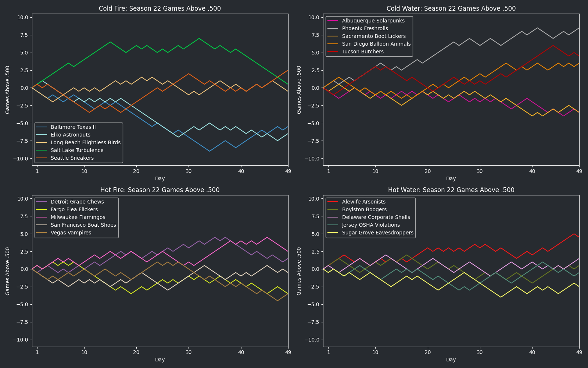Click the Baltimore Texas II legend line swatch
This screenshot has width=588, height=368.
click(x=42, y=127)
